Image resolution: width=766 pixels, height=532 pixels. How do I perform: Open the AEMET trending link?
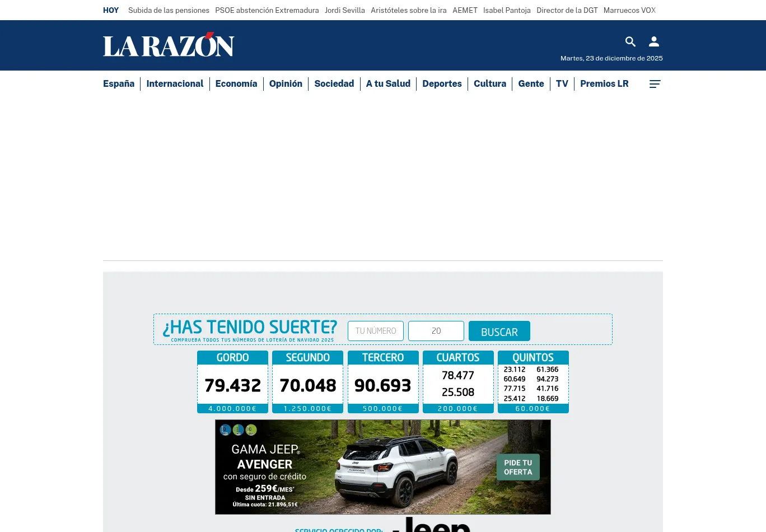tap(465, 10)
